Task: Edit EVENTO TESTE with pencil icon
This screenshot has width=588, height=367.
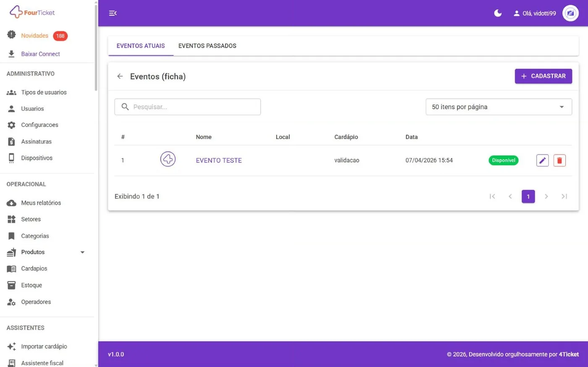Action: point(542,160)
